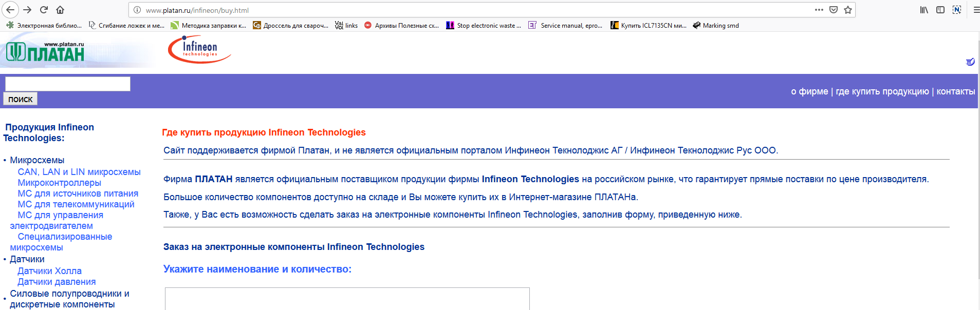This screenshot has height=310, width=980.
Task: Click the order name and quantity textarea
Action: pos(347,299)
